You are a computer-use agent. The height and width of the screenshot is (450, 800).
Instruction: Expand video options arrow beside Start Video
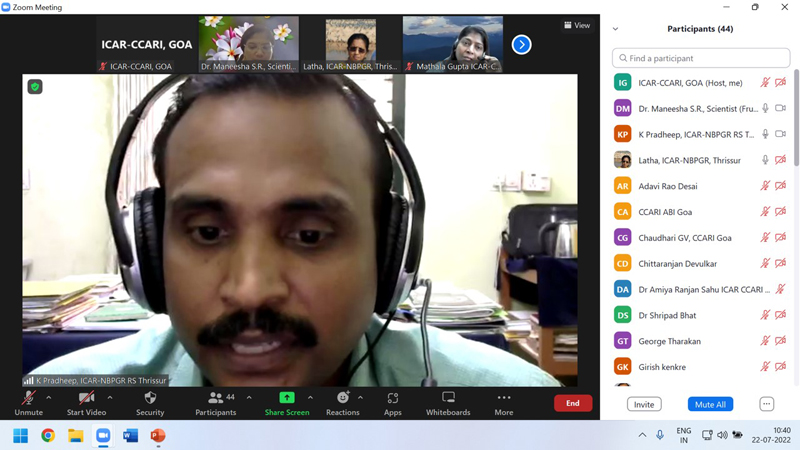[x=110, y=397]
